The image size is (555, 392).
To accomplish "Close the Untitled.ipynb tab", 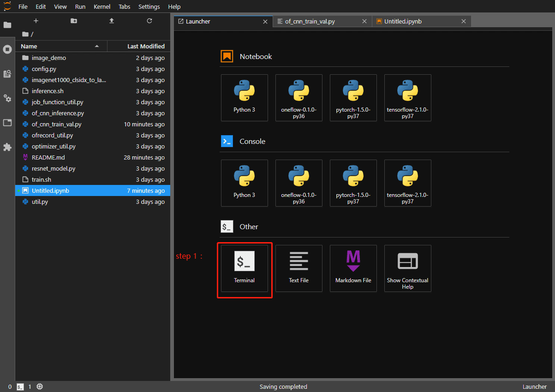I will click(464, 22).
